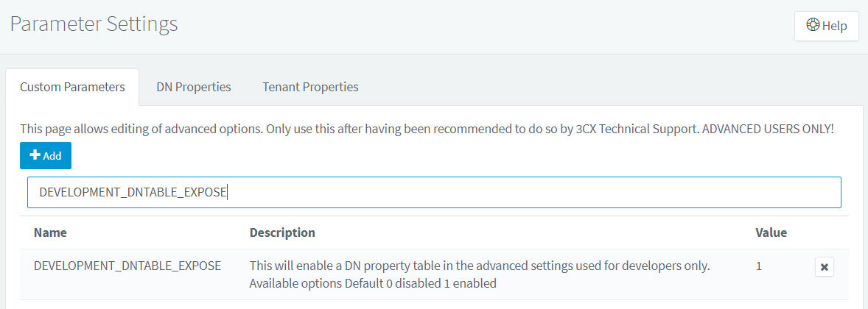Screen dimensions: 868x309
Task: Click the Name column header
Action: [x=50, y=232]
